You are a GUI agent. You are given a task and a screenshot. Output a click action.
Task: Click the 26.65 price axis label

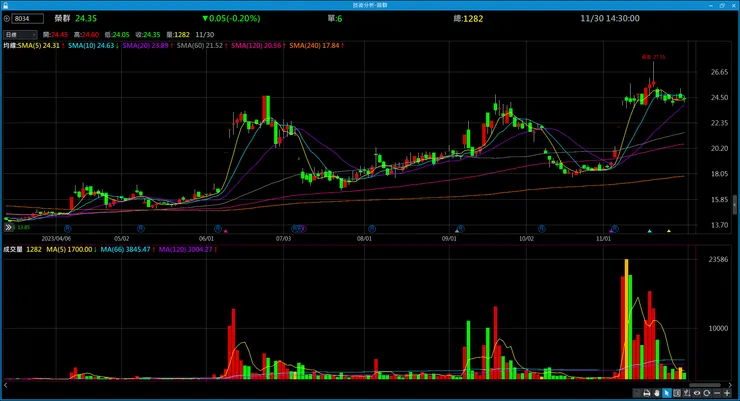coord(719,72)
